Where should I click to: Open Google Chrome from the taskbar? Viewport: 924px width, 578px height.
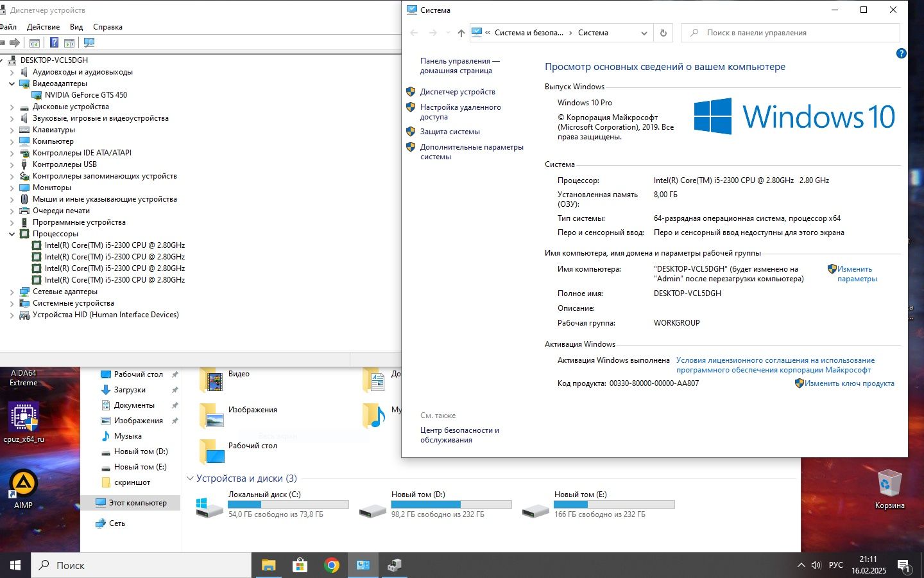pyautogui.click(x=332, y=565)
